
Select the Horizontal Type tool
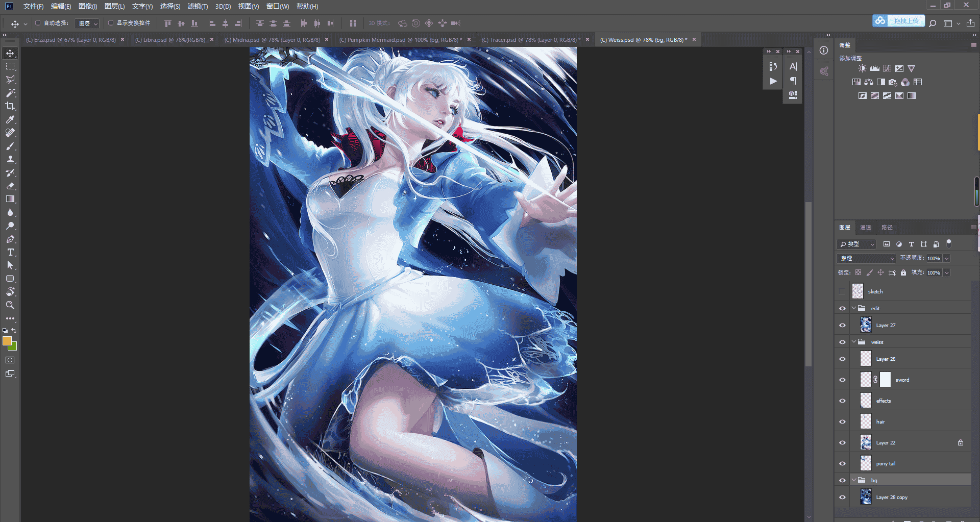tap(10, 252)
